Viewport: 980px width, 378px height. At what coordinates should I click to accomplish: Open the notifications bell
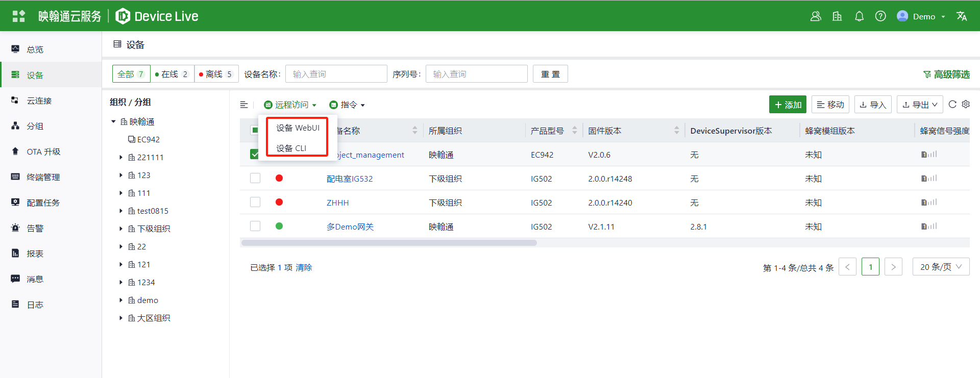point(859,16)
